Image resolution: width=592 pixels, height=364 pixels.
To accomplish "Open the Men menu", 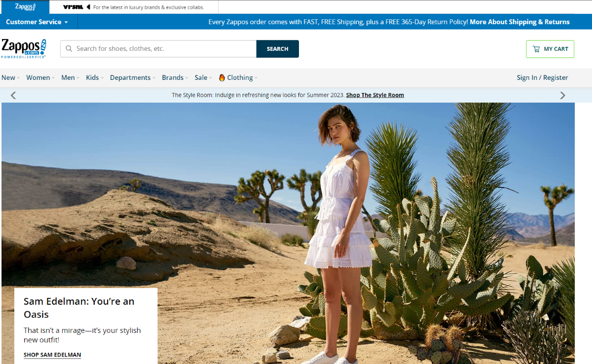I will pyautogui.click(x=70, y=77).
